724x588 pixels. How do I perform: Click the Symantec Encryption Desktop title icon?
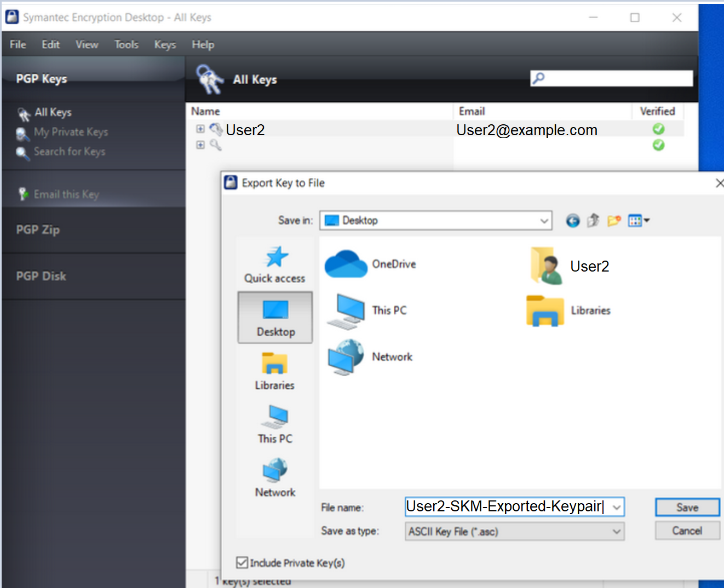(x=12, y=17)
